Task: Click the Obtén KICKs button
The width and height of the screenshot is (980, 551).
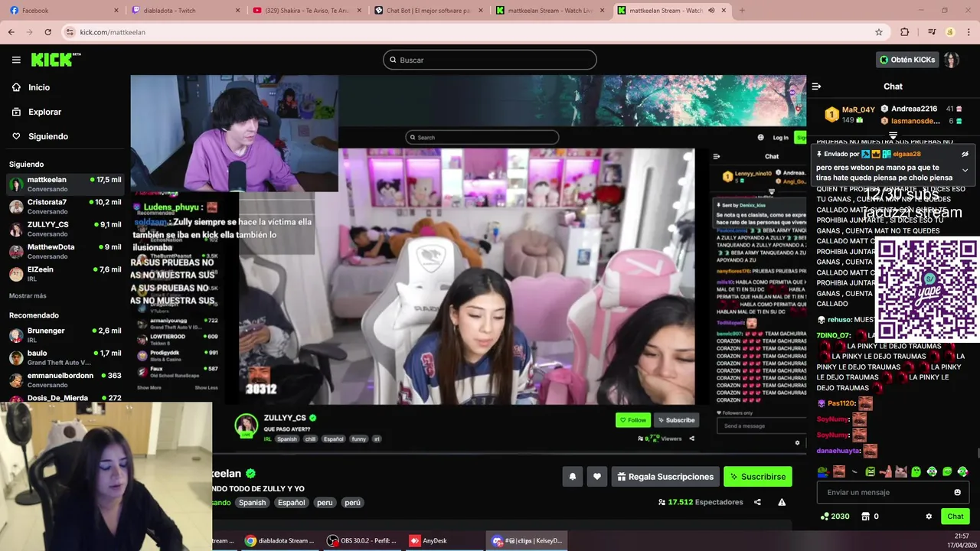Action: [907, 60]
